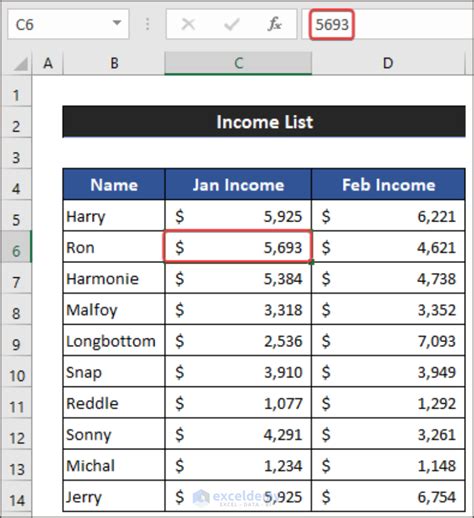
Task: Click Michal's Feb Income cell 1,148
Action: (x=388, y=465)
